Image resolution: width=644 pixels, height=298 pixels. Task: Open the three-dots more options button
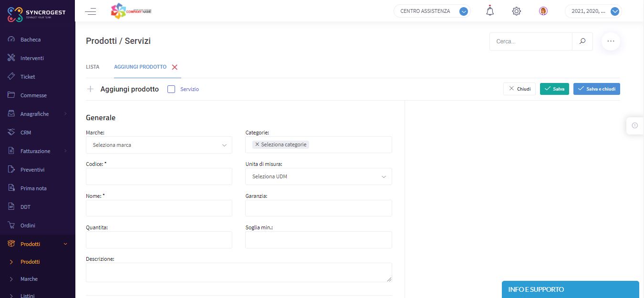click(x=611, y=41)
